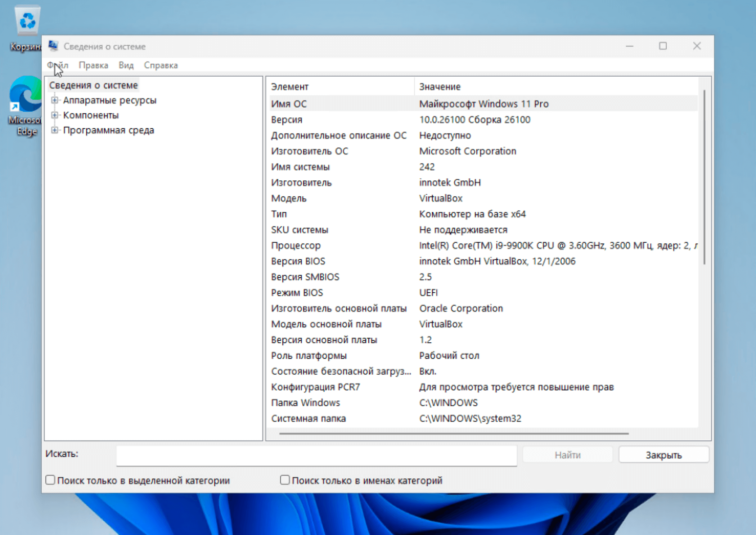The image size is (756, 535).
Task: Expand the Компоненты tree node
Action: pos(54,115)
